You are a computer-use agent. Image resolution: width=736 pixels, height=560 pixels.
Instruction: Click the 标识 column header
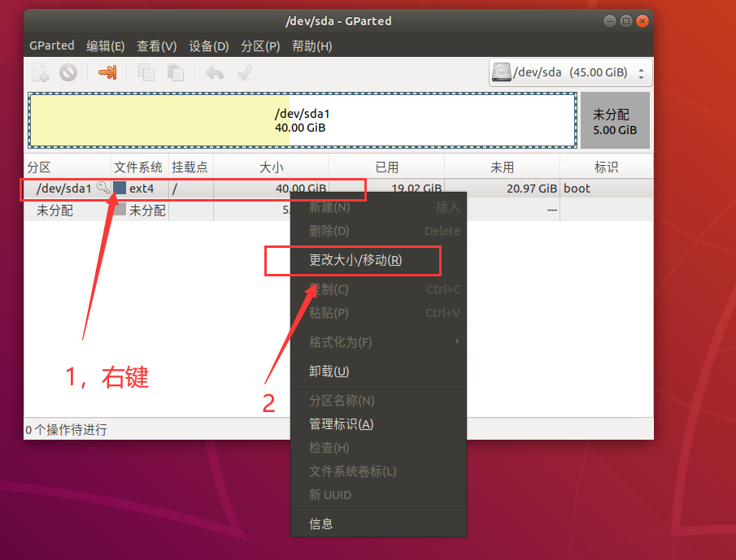click(x=607, y=167)
